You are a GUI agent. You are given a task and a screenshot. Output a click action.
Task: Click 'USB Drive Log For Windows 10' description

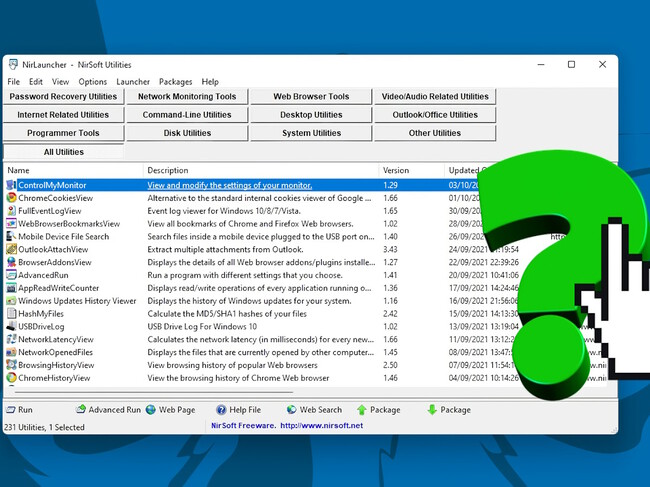tap(202, 327)
